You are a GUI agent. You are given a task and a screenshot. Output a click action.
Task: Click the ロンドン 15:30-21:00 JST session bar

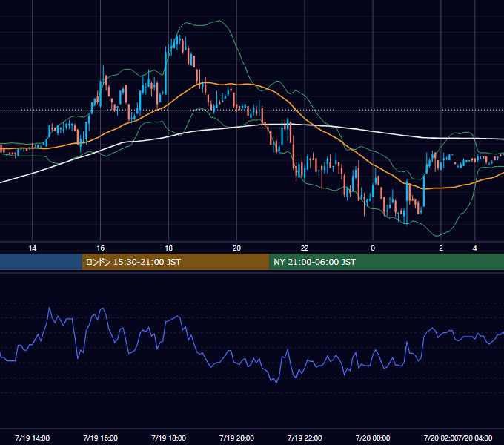pyautogui.click(x=176, y=262)
